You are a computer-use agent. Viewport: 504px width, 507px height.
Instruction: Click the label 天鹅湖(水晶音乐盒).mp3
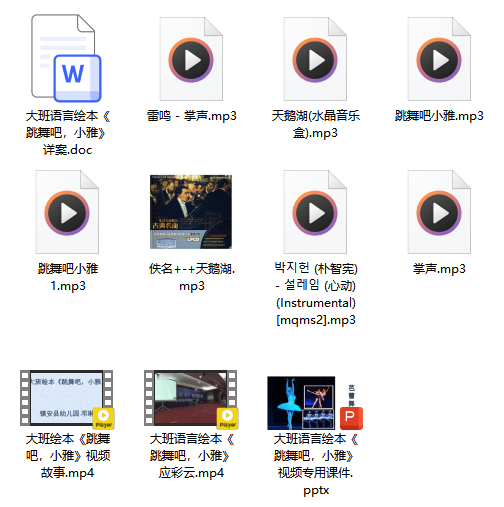[315, 124]
